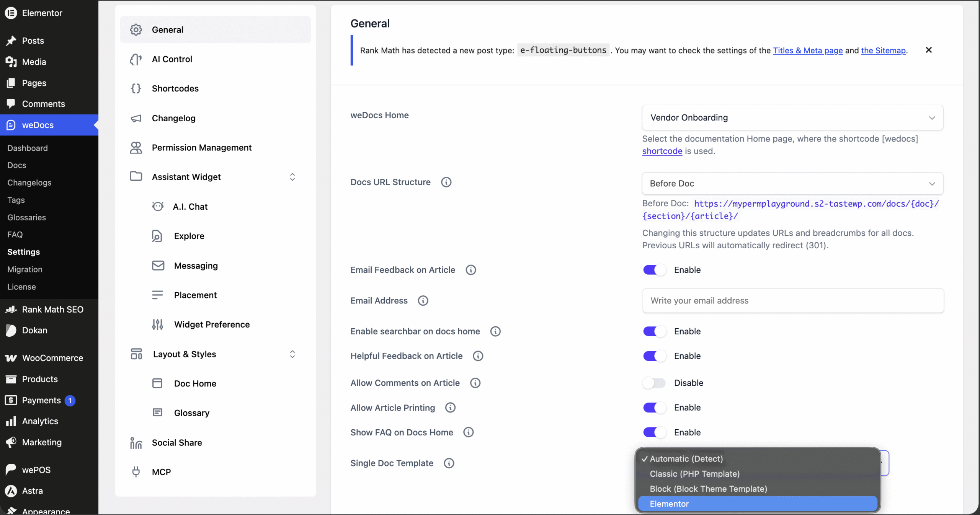Show info for Allow Article Printing

point(450,408)
